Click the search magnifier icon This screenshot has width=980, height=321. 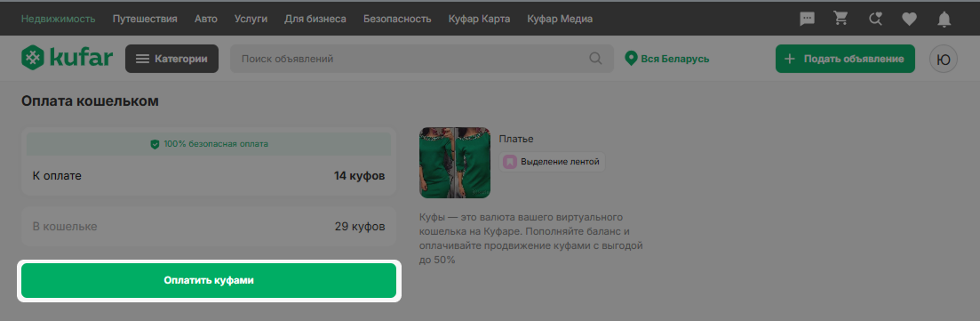coord(596,59)
